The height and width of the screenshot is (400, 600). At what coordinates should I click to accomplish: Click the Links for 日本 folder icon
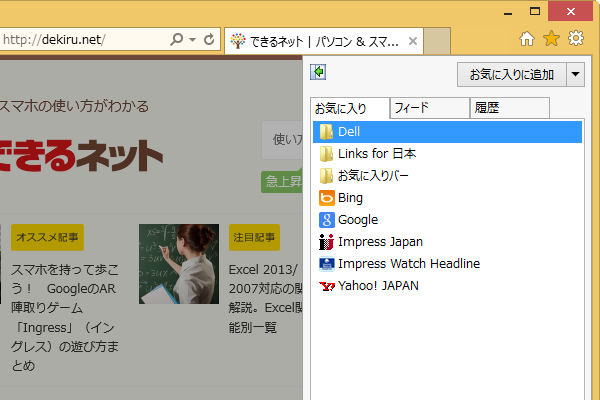(326, 154)
